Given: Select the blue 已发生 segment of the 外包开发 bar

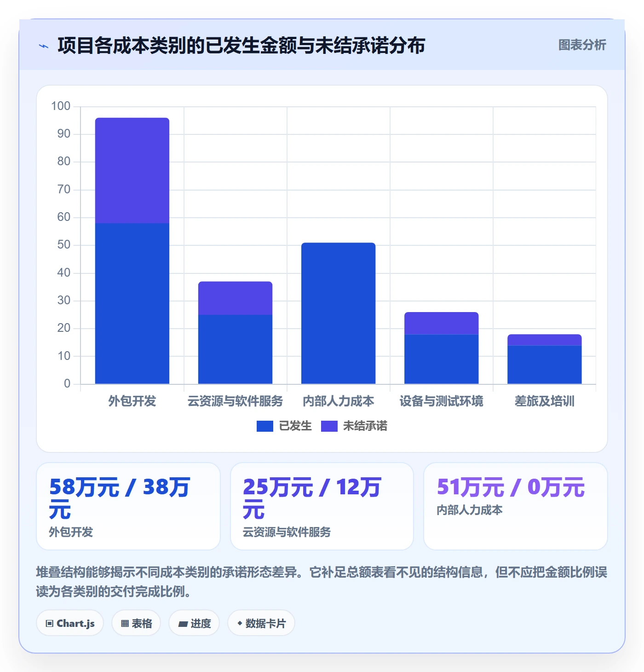Looking at the screenshot, I should coord(132,303).
